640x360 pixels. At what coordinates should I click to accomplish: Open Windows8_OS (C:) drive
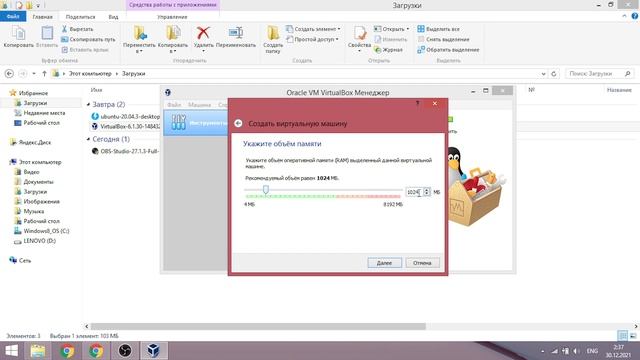pos(46,231)
